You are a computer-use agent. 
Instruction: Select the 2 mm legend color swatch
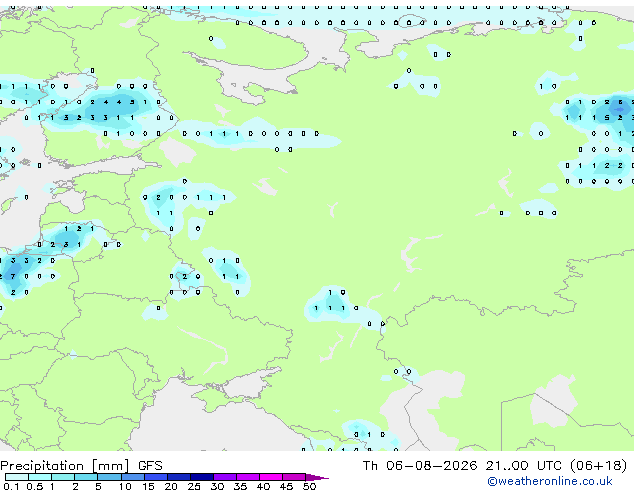pos(86,477)
